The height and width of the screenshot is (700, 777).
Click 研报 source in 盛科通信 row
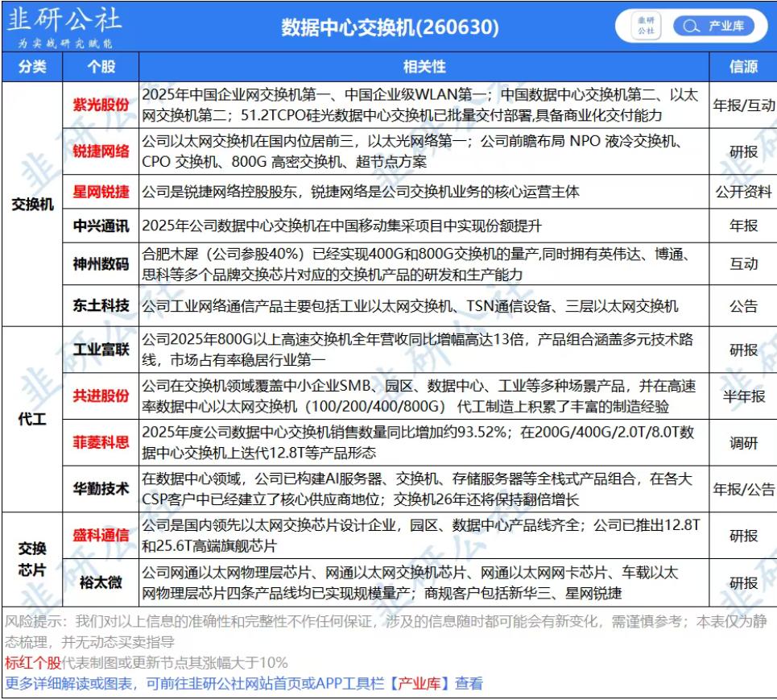[743, 536]
